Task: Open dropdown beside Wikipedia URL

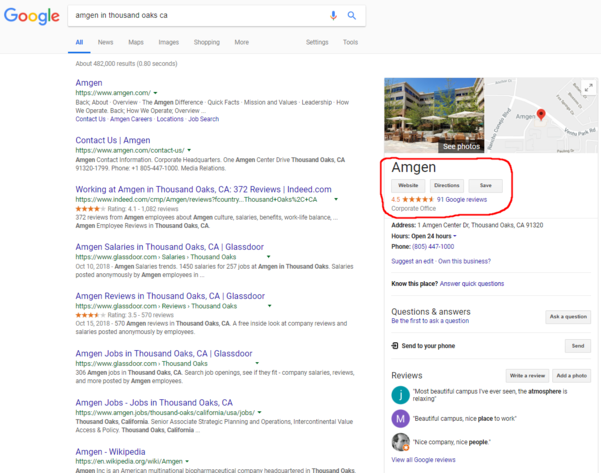Action: pyautogui.click(x=187, y=462)
